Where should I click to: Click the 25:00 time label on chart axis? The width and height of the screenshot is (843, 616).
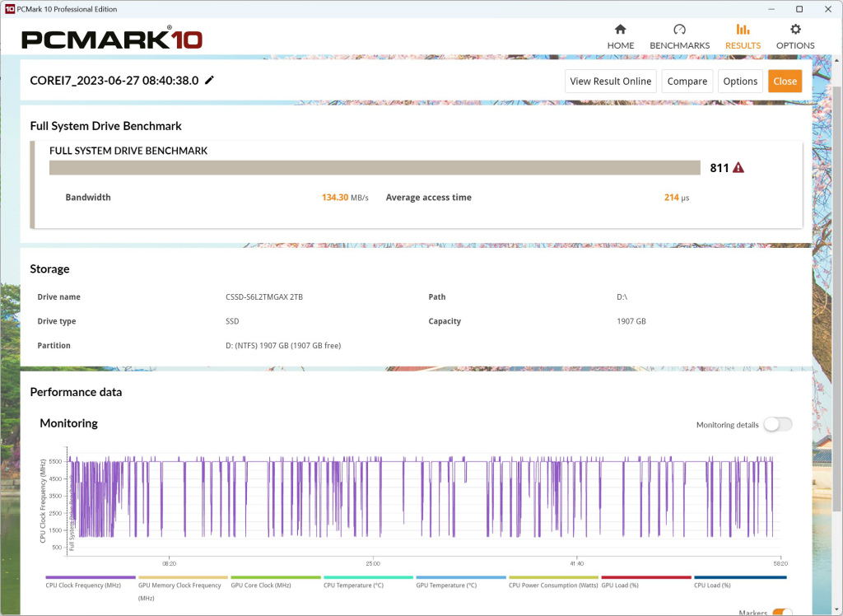373,564
